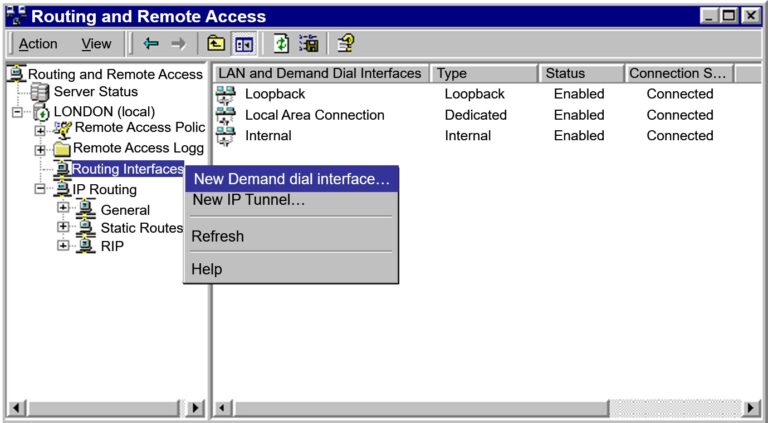Expand the Static Routes node
Screen dimensions: 768x423
coord(63,227)
